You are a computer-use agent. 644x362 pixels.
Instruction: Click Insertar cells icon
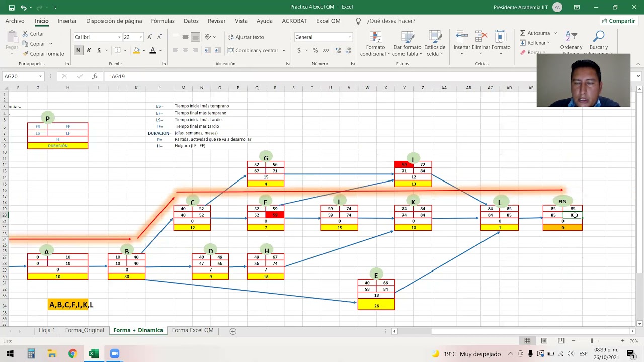(x=462, y=37)
